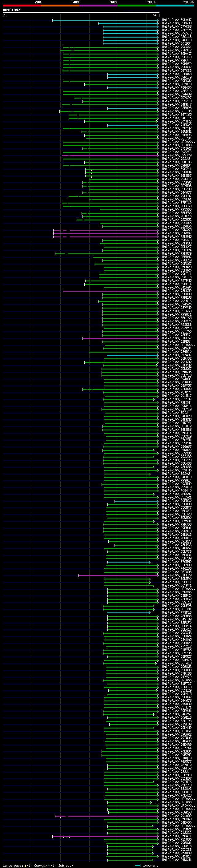Select the UniRef100_B9FU33 label

tap(176, 504)
